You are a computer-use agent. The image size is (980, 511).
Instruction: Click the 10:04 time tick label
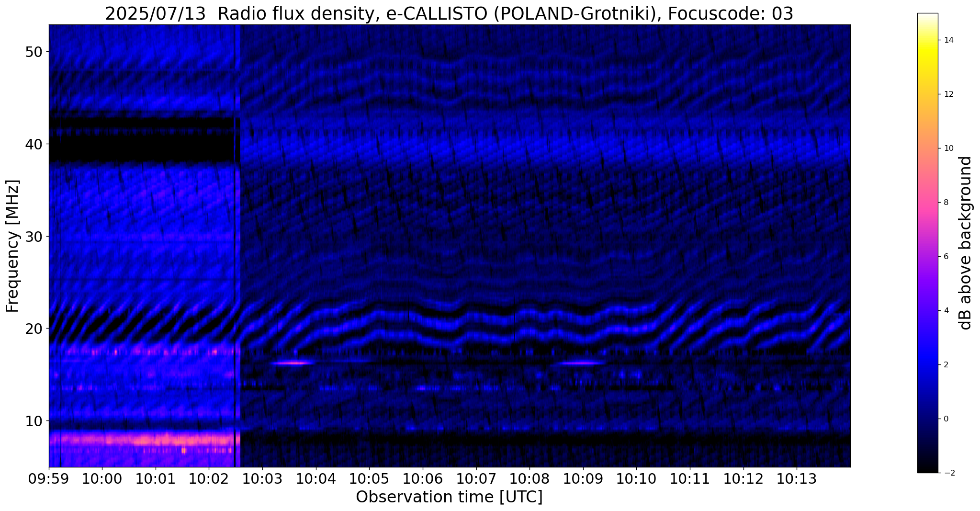(x=315, y=478)
